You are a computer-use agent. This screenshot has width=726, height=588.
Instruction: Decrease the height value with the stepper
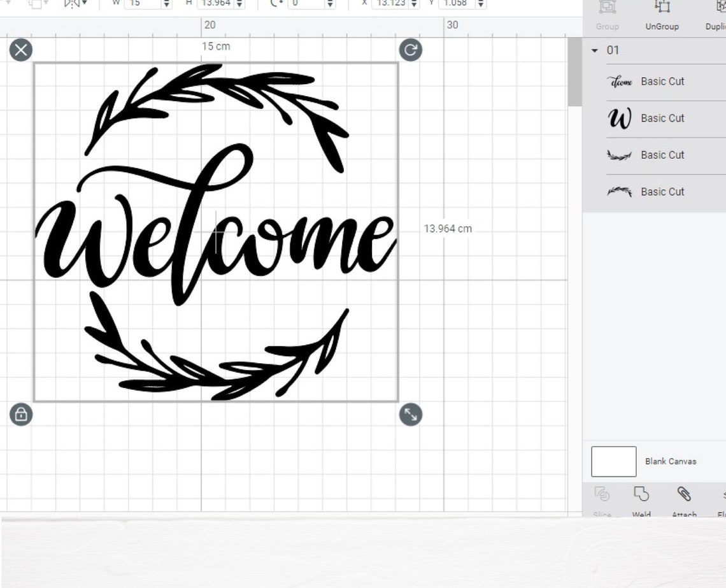pos(239,6)
